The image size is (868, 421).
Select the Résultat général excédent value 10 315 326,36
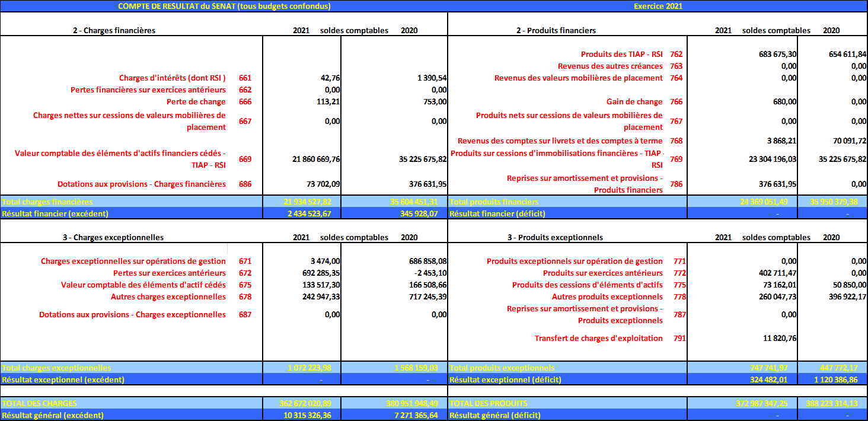307,415
